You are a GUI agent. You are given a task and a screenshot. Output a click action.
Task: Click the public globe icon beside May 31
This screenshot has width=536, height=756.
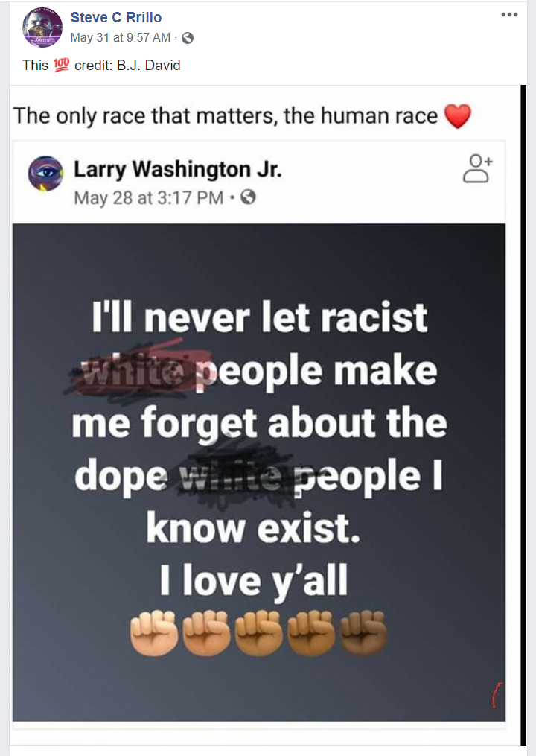click(x=188, y=37)
